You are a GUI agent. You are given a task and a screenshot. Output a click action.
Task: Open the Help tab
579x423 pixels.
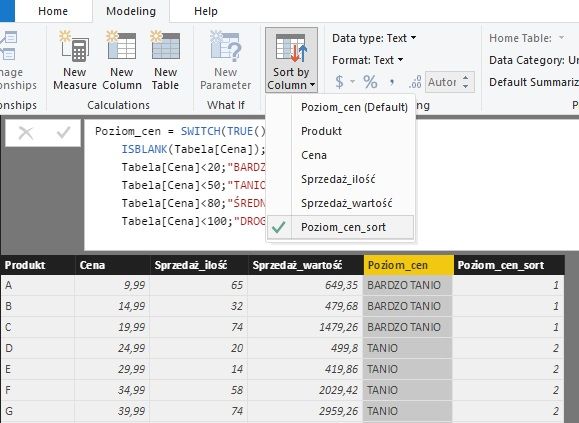206,11
